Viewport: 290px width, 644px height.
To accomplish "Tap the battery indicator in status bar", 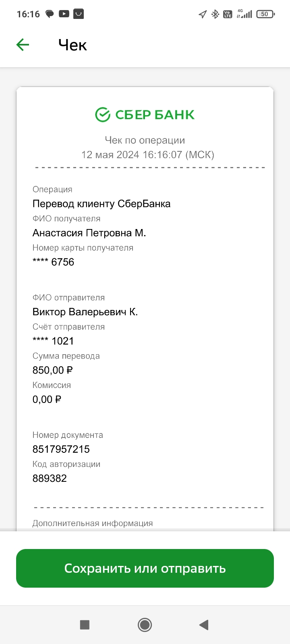I will 265,14.
